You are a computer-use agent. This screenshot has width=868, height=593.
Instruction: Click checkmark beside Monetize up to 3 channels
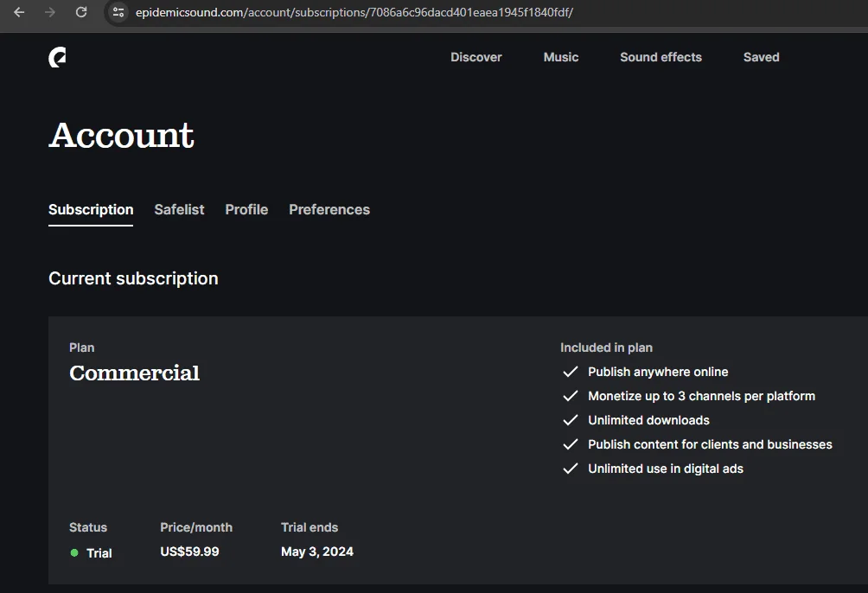[571, 396]
